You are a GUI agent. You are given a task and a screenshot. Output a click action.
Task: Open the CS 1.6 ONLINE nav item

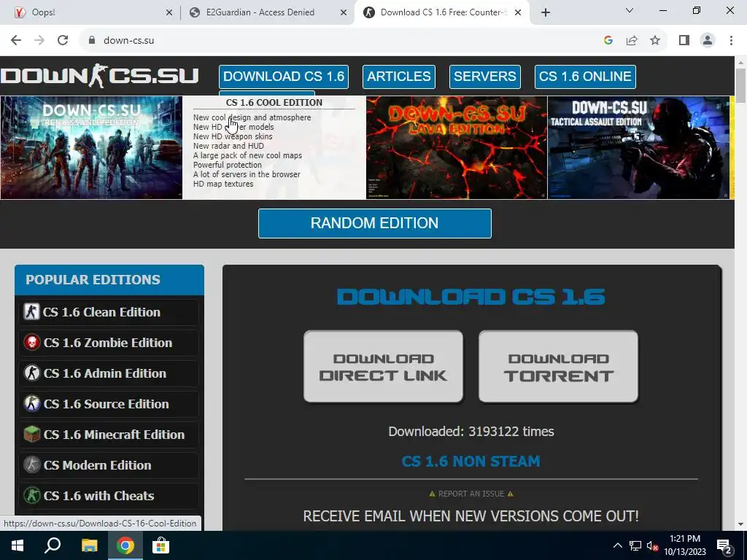click(585, 77)
